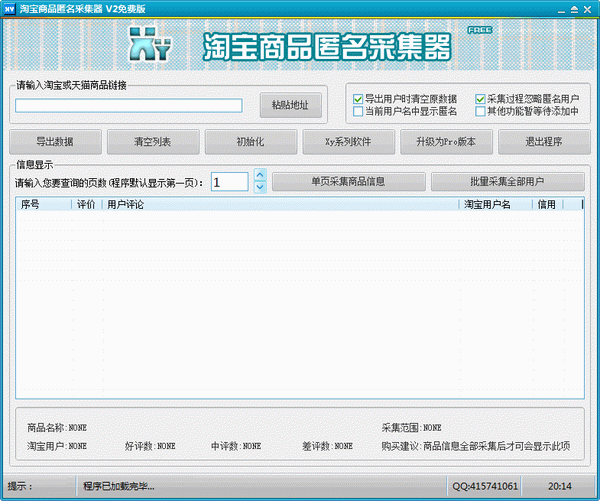Close the 淘宝商品匿名采集器 window
This screenshot has width=600, height=501.
point(587,10)
